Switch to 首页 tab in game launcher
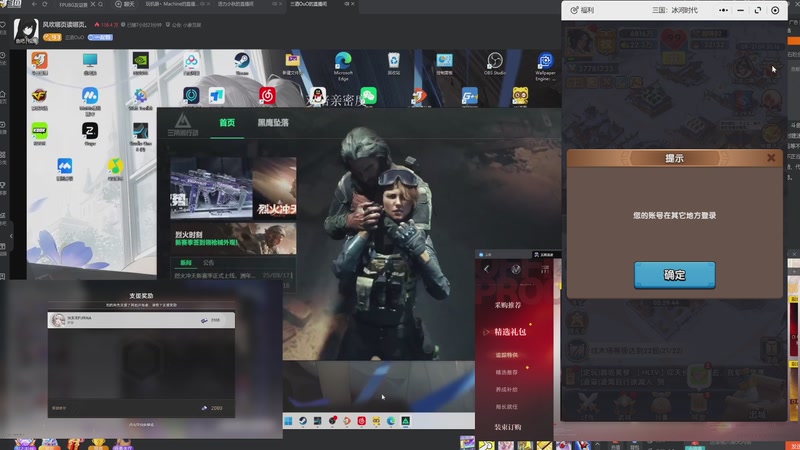This screenshot has width=800, height=450. [227, 122]
